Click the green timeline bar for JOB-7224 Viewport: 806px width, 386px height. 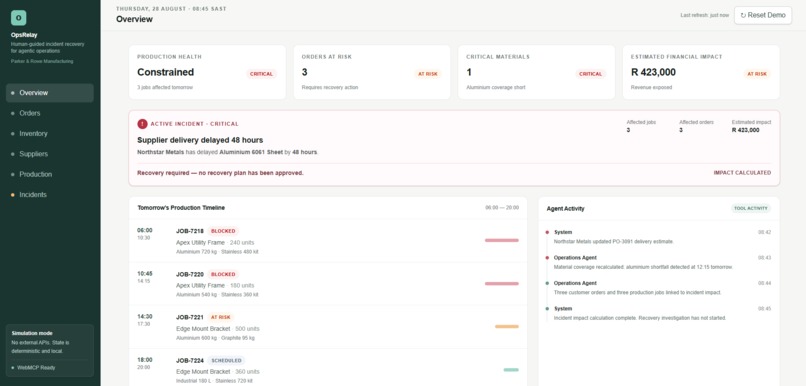[x=511, y=370]
